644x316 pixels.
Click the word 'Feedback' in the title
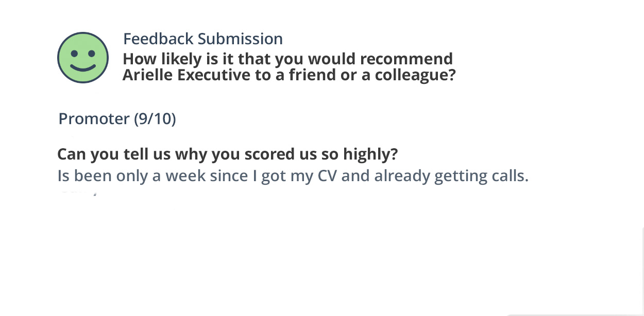pos(158,39)
